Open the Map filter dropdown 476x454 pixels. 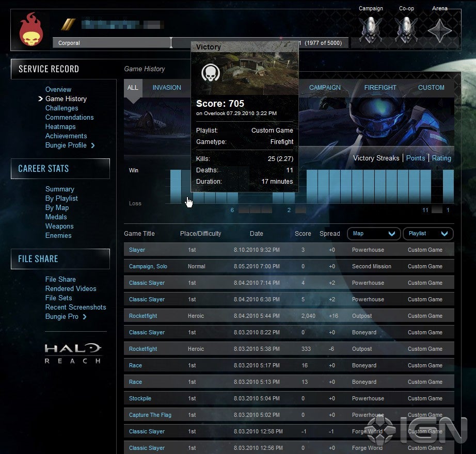click(x=374, y=234)
